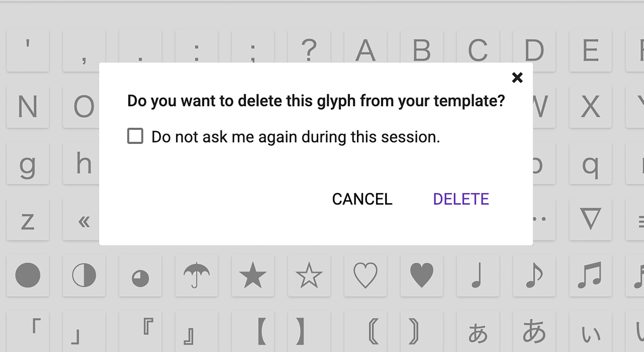
Task: Select the uppercase N glyph tile
Action: pyautogui.click(x=28, y=107)
